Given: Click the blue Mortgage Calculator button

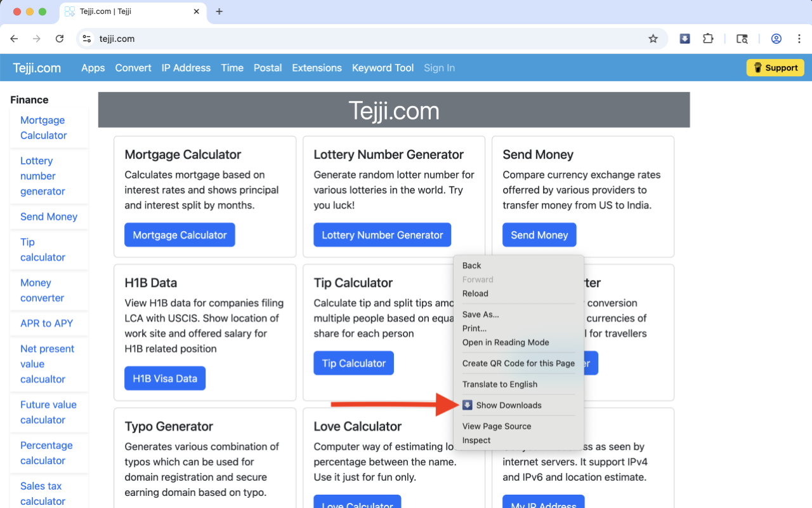Looking at the screenshot, I should pyautogui.click(x=180, y=235).
